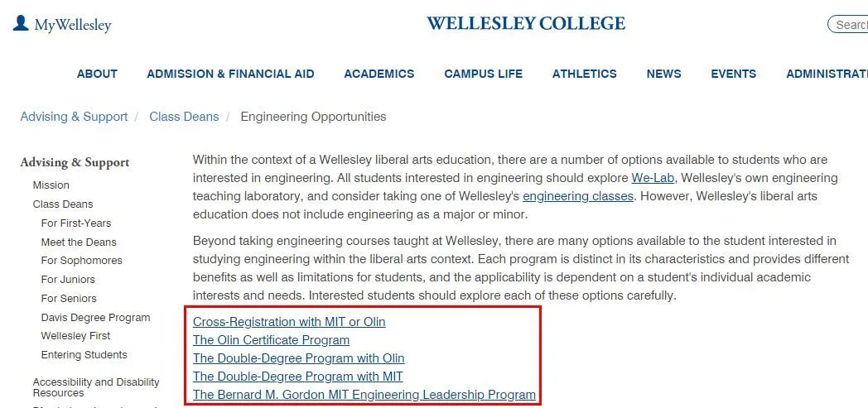Click the News navigation link
The width and height of the screenshot is (868, 408).
click(663, 74)
